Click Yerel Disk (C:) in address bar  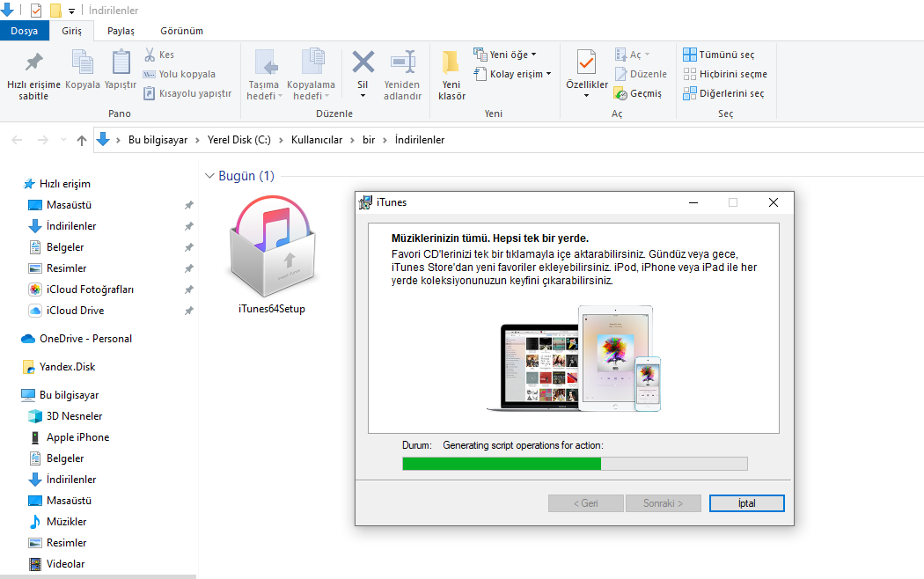238,140
